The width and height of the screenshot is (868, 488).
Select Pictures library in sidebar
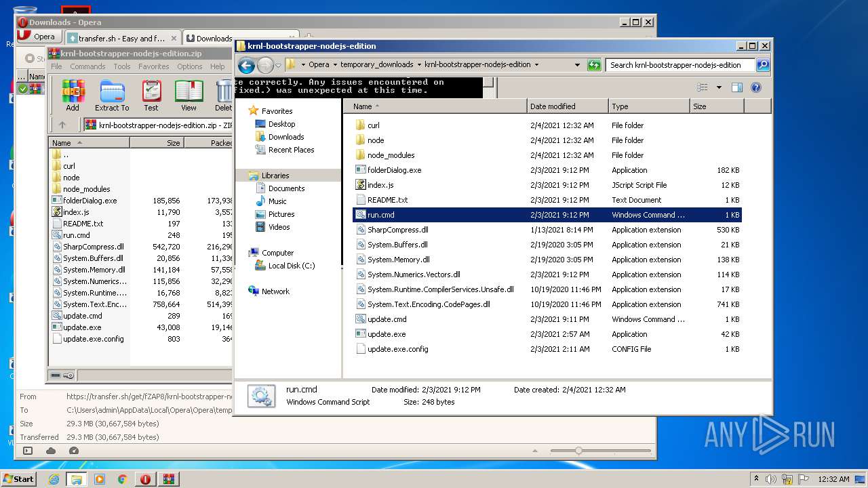pyautogui.click(x=281, y=214)
